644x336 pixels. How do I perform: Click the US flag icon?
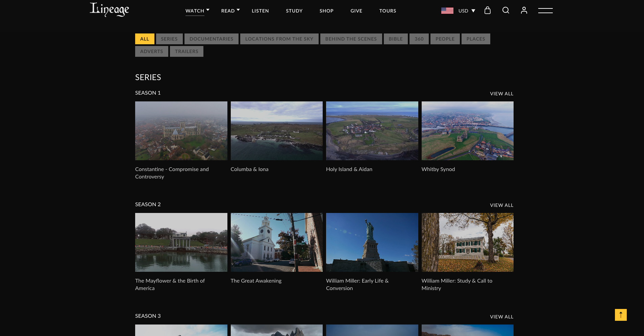[447, 11]
